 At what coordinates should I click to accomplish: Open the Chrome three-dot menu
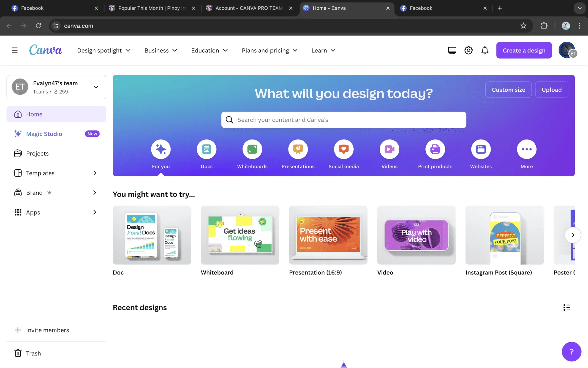click(x=579, y=26)
